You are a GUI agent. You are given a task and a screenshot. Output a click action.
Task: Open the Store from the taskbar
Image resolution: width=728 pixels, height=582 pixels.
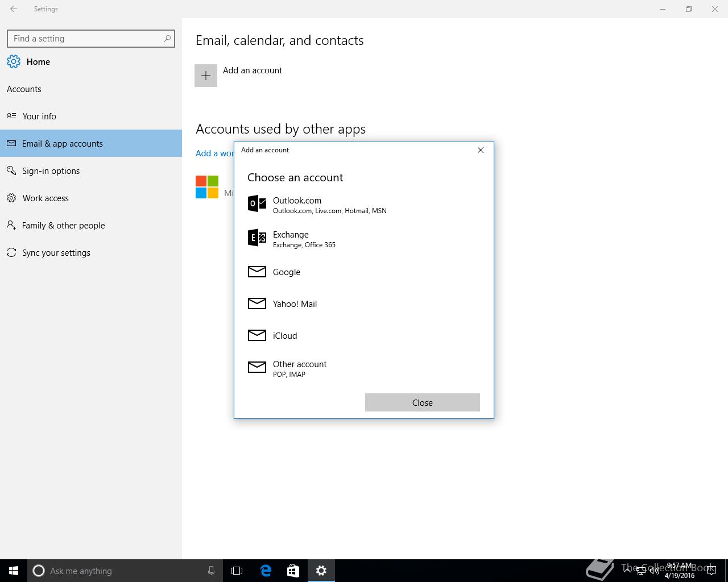coord(293,571)
